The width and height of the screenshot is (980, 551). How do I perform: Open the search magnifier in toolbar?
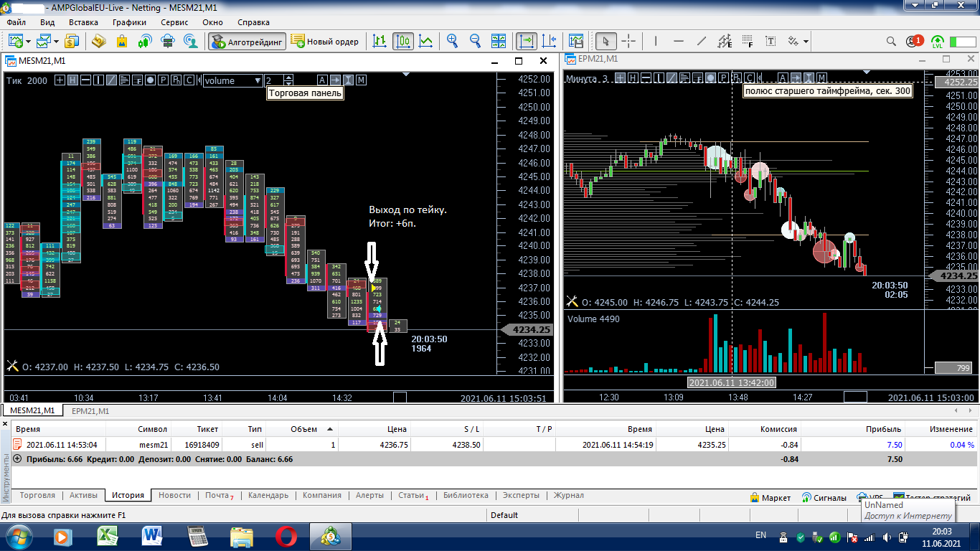[891, 41]
